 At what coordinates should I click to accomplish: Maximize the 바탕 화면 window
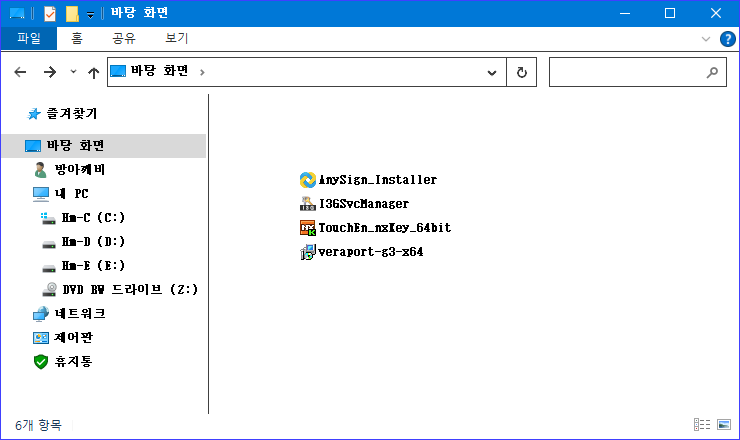click(670, 13)
